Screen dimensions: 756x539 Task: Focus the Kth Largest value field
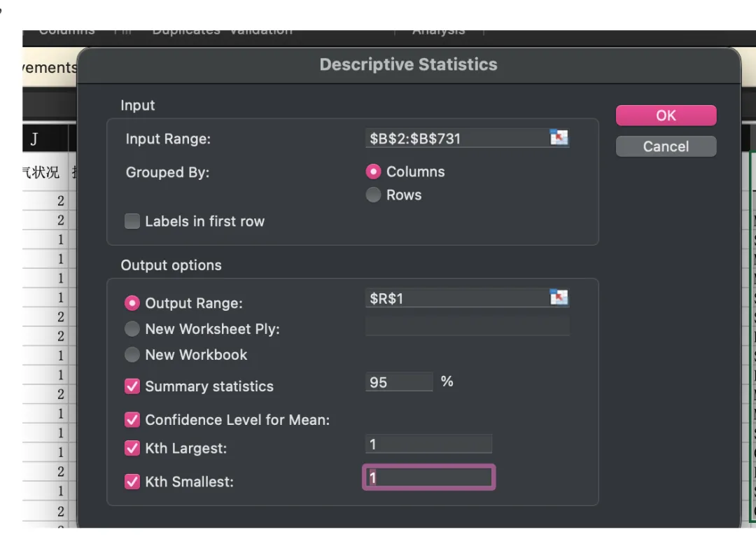[428, 444]
